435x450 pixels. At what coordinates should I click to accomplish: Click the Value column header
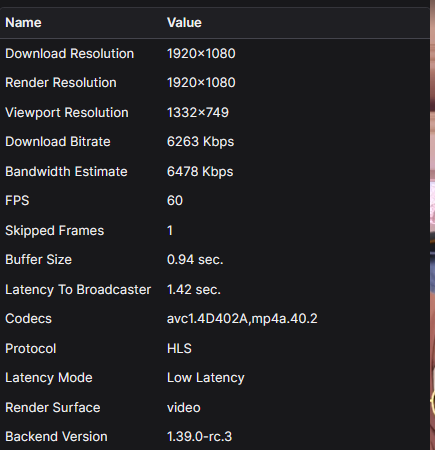click(x=184, y=23)
